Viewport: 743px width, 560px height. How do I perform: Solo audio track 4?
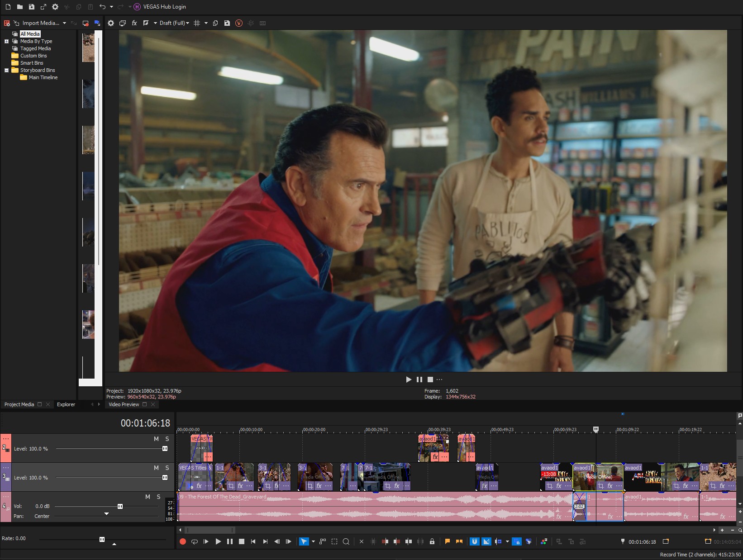[158, 497]
